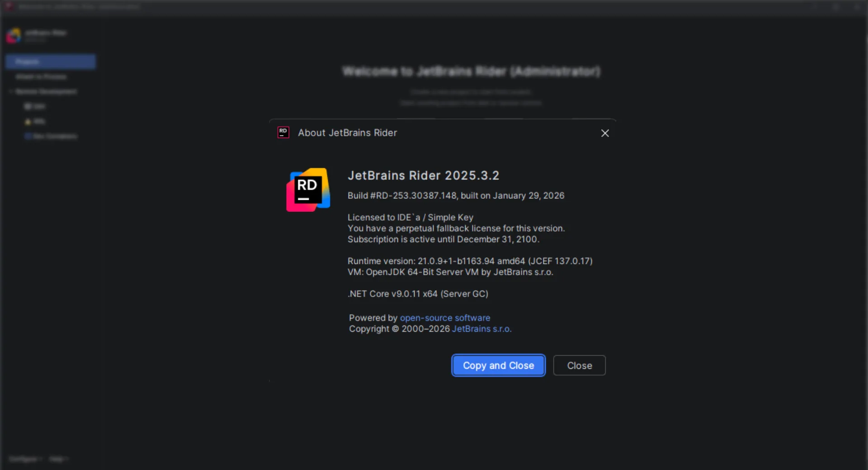Click the Rider RD logo in the About dialog
Viewport: 868px width, 470px height.
click(x=308, y=190)
